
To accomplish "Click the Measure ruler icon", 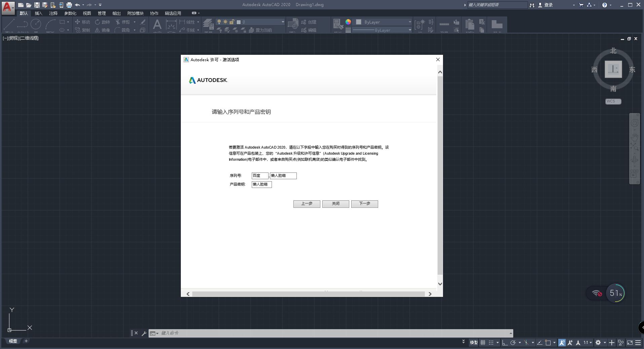I will tap(444, 24).
